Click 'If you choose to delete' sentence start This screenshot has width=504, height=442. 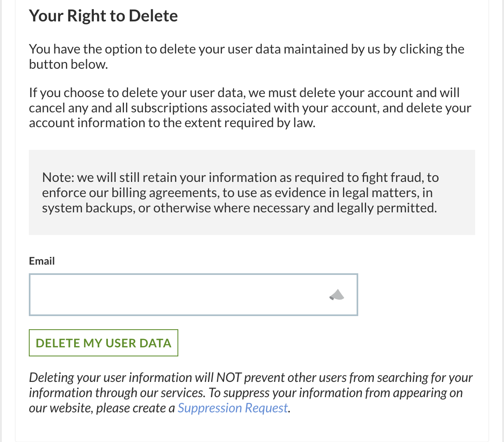(x=95, y=93)
